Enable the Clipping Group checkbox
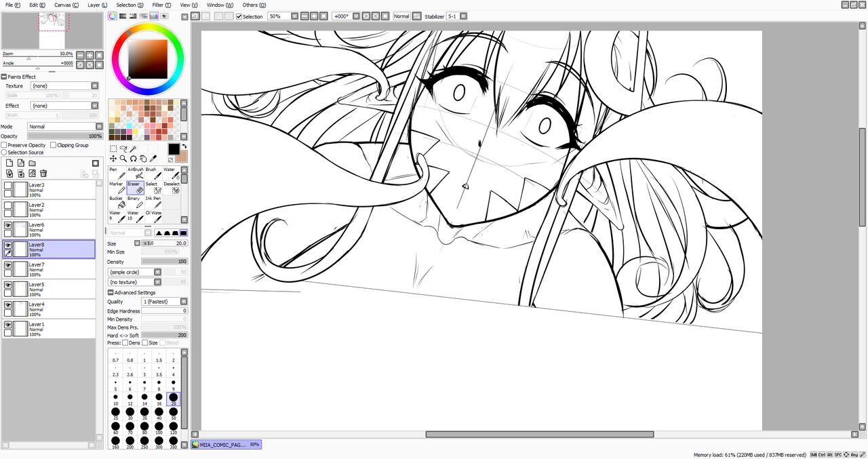 tap(54, 145)
